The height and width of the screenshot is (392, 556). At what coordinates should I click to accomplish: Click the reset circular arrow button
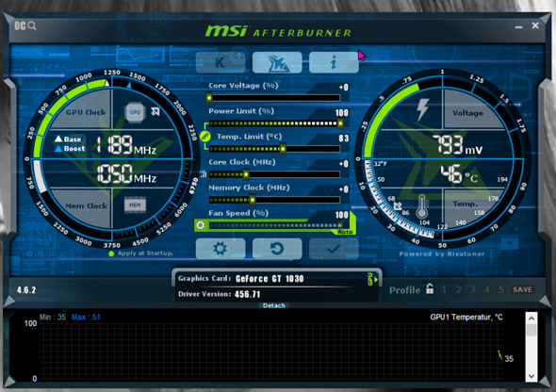(277, 249)
